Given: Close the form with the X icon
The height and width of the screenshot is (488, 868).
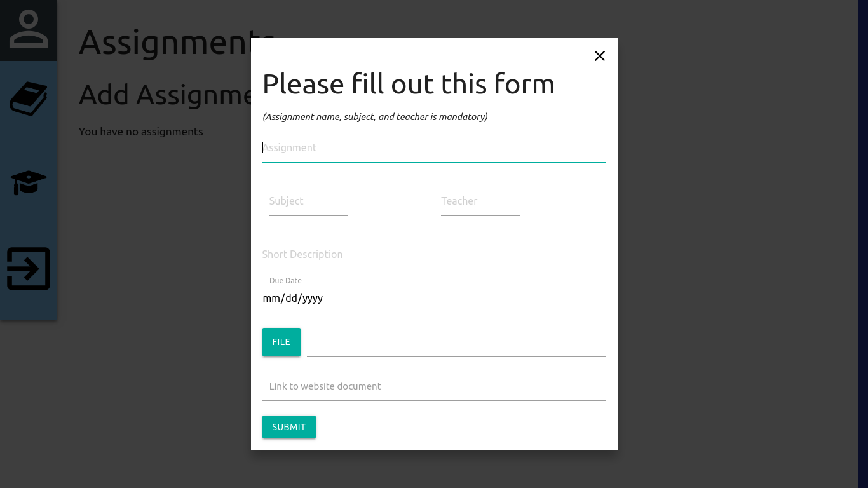Looking at the screenshot, I should 600,56.
